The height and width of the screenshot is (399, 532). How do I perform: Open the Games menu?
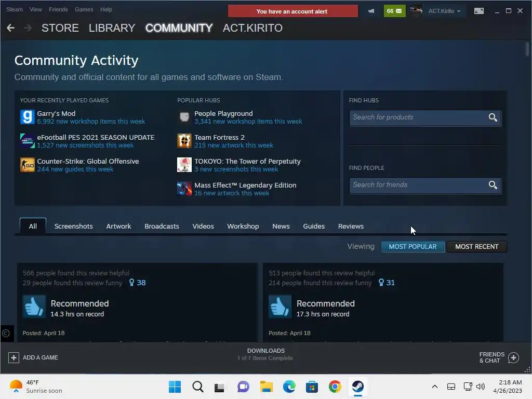84,9
